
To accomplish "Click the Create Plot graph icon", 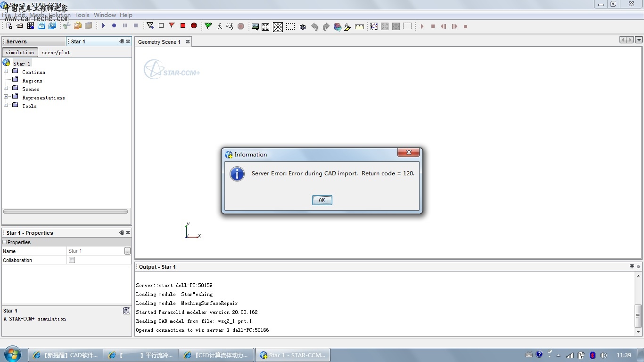I will click(x=374, y=26).
